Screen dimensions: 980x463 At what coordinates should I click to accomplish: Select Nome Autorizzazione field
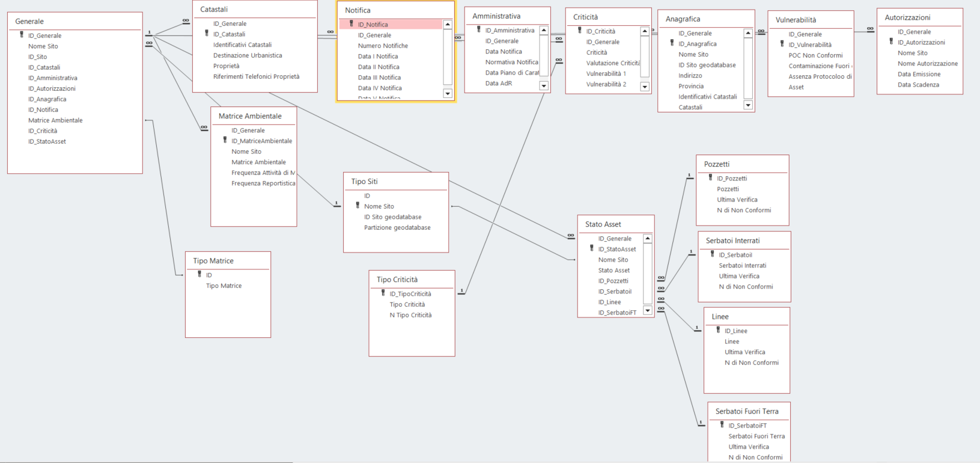[928, 64]
